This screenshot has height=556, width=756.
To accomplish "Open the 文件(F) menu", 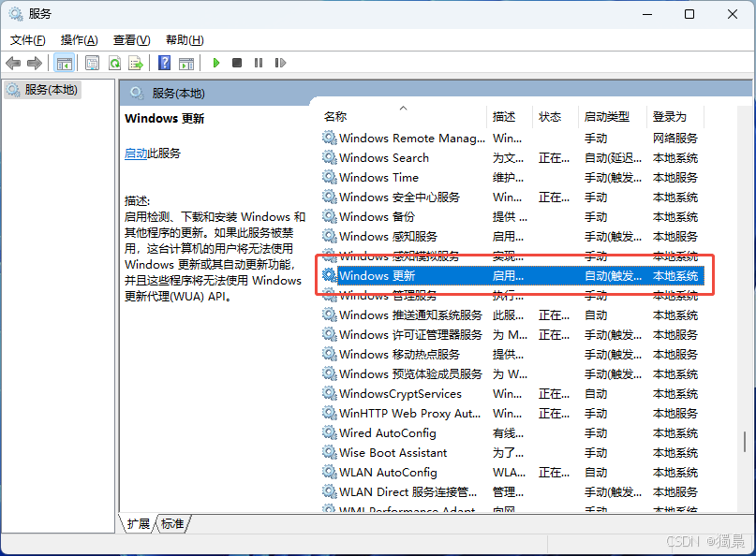I will click(28, 40).
